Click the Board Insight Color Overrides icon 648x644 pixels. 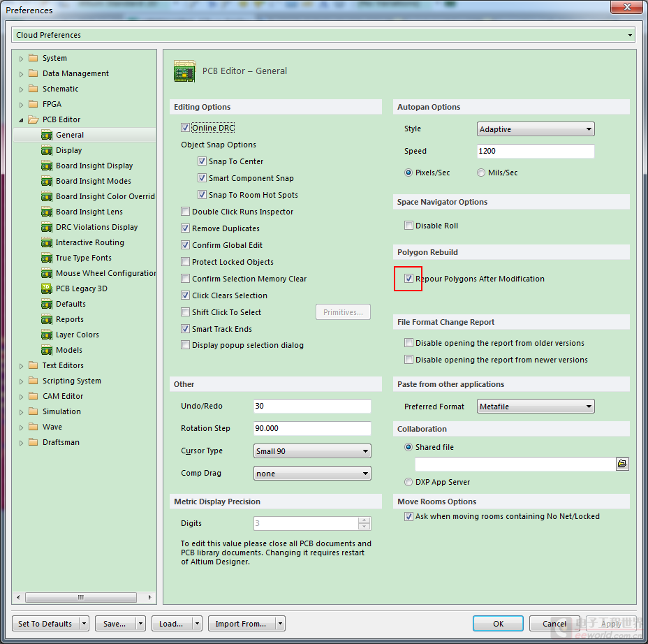coord(47,196)
